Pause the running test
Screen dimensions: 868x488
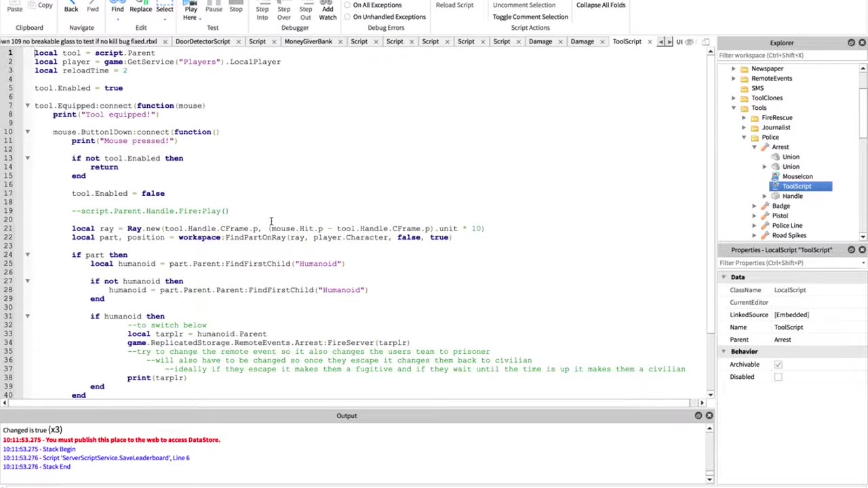click(x=214, y=7)
